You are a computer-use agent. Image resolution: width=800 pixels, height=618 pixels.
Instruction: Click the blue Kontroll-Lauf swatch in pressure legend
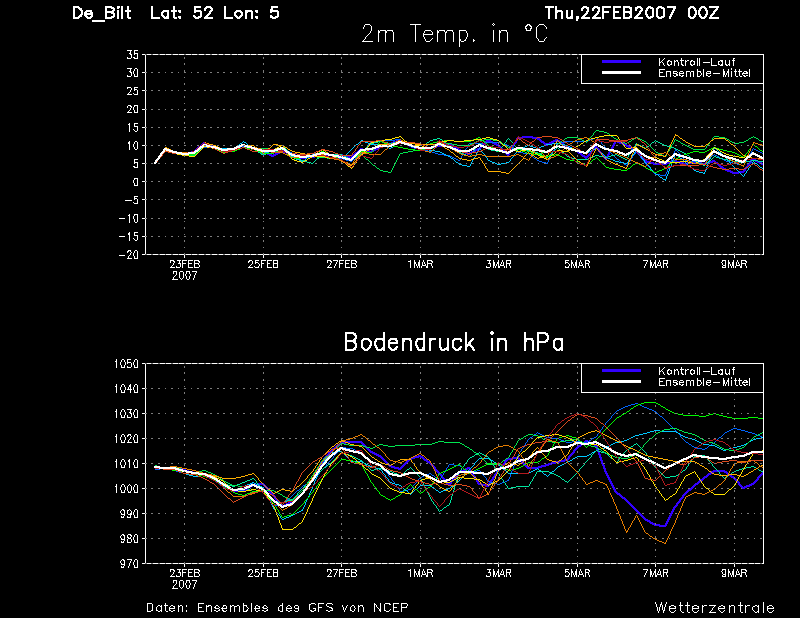pos(621,371)
